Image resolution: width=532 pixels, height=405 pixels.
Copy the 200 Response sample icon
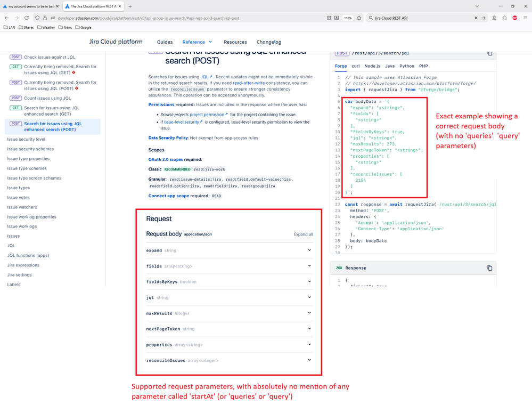click(489, 268)
